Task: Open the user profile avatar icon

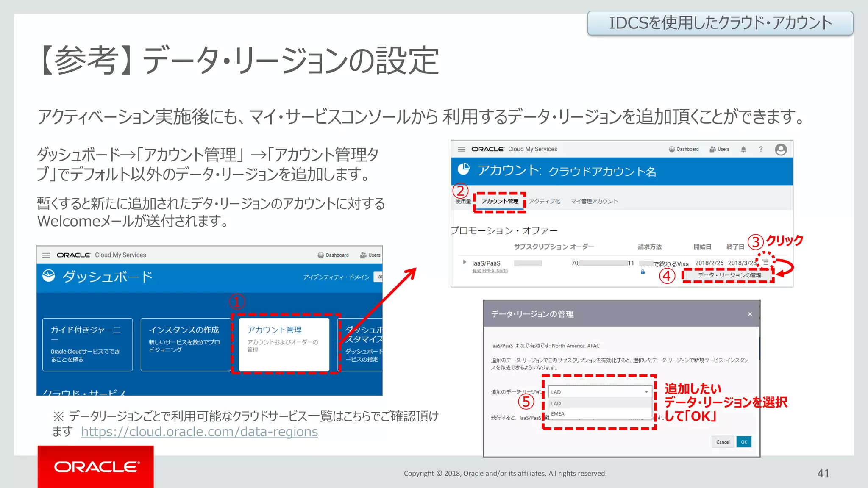Action: (781, 150)
